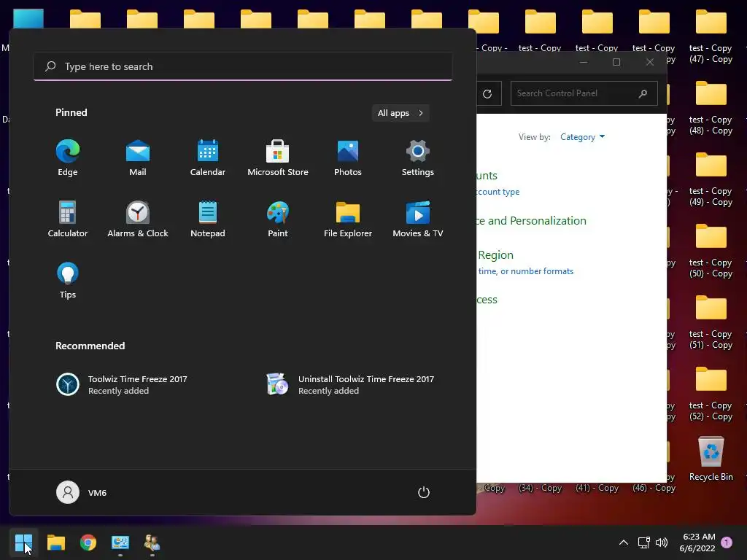Select the test - Copy (48) folder

(711, 108)
